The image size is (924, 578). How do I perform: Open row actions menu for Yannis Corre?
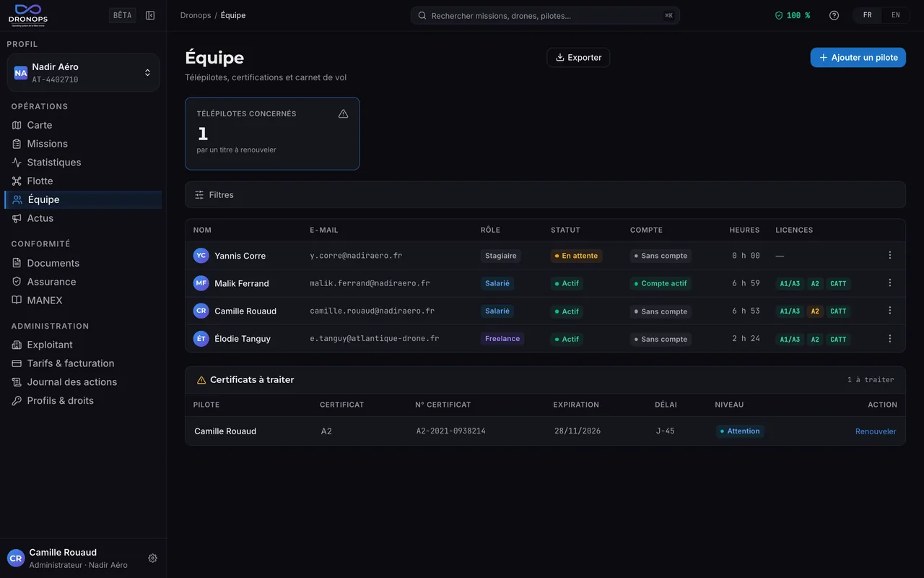(890, 255)
